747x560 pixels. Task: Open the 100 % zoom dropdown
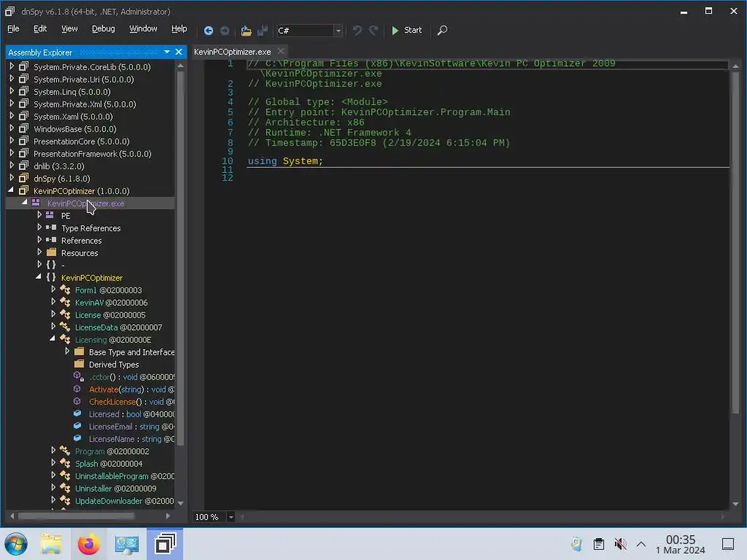pyautogui.click(x=231, y=517)
